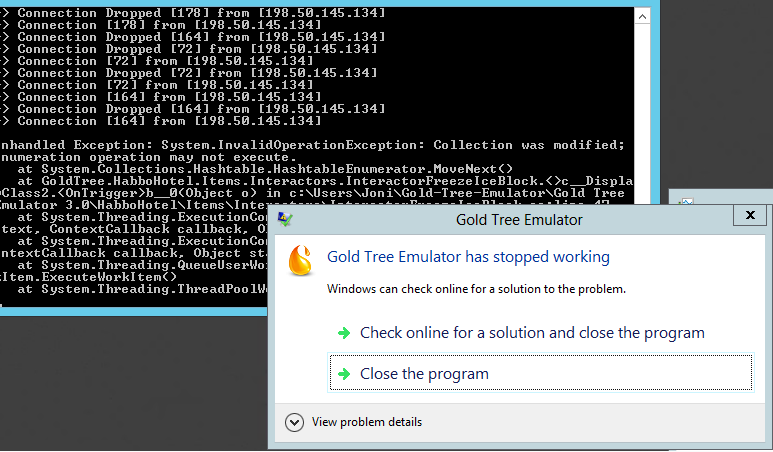Image resolution: width=773 pixels, height=452 pixels.
Task: Click green arrow beside Close the program
Action: click(x=344, y=374)
